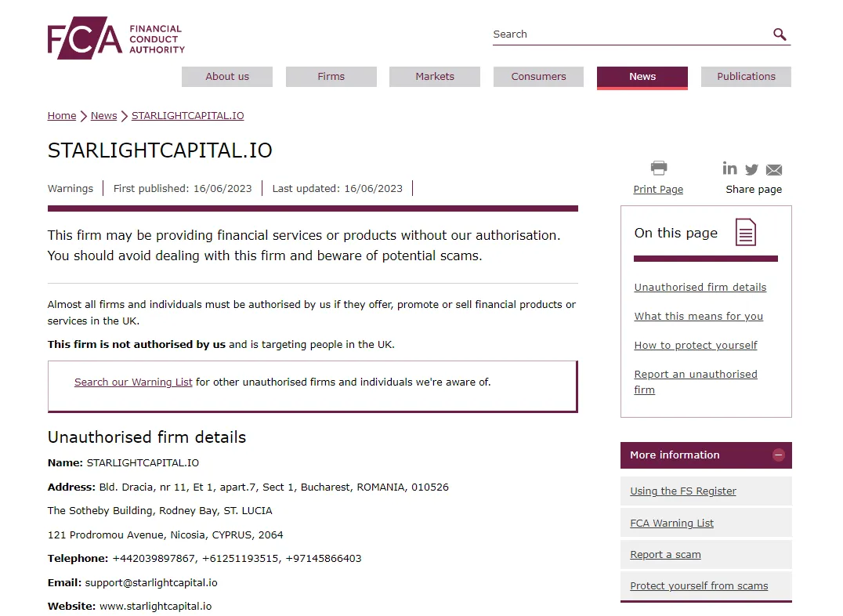Click the Share page label
This screenshot has width=843, height=616.
(x=754, y=190)
